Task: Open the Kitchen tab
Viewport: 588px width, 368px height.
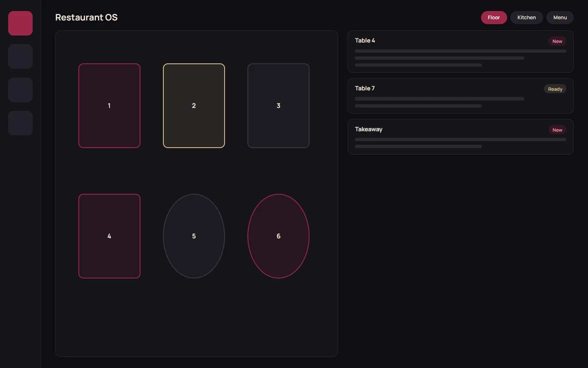Action: coord(526,18)
